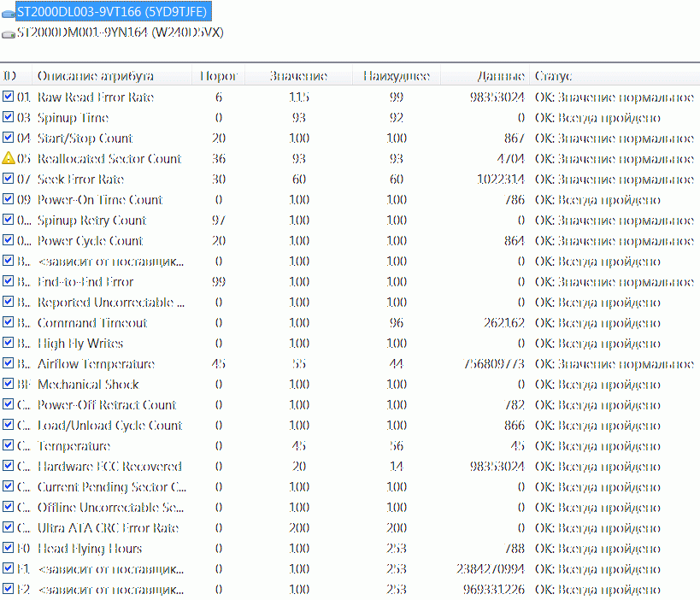Click Head Flying Hours data 788
Viewport: 700px width, 600px height.
point(515,549)
